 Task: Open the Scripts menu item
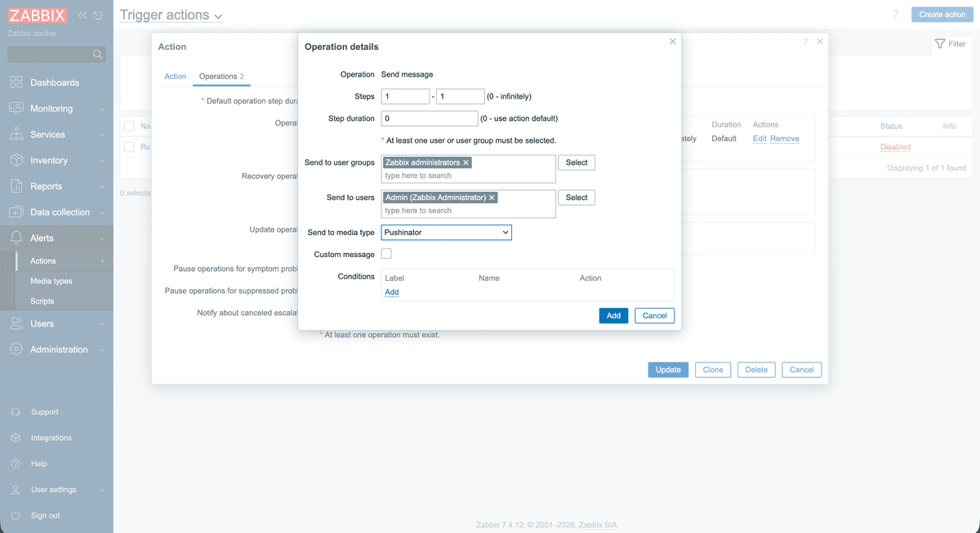click(x=42, y=301)
